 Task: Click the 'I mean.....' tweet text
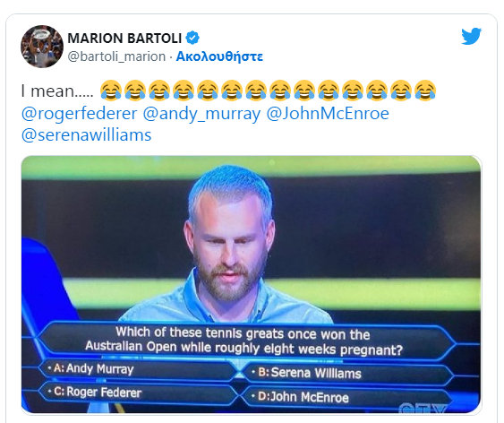point(57,91)
